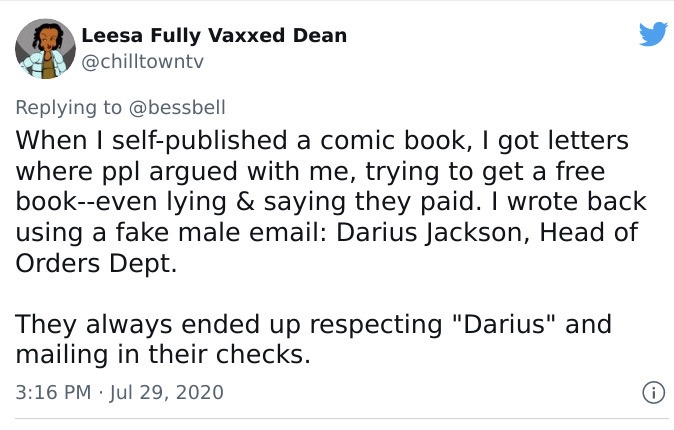Click the divider line below timestamp
The width and height of the screenshot is (674, 430).
(342, 418)
